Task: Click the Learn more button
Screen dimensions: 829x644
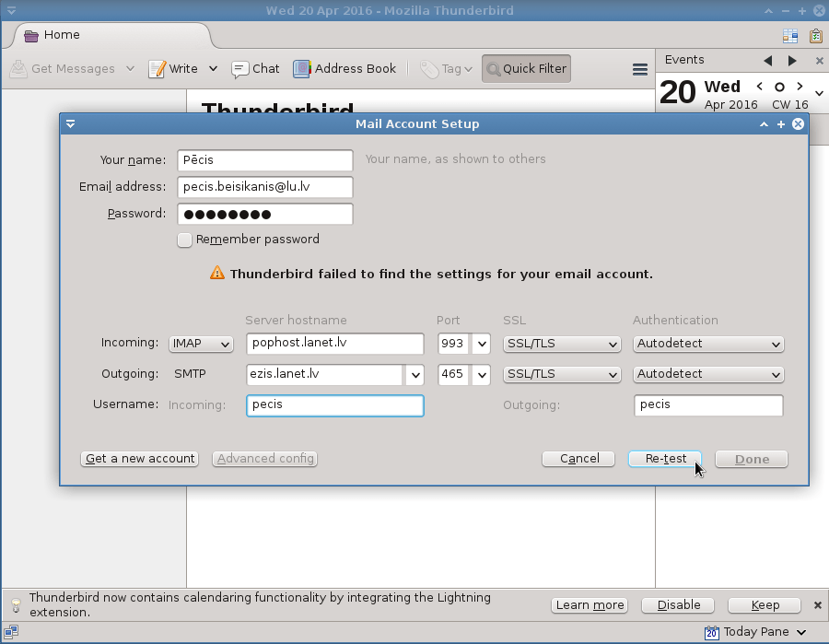Action: (x=590, y=605)
